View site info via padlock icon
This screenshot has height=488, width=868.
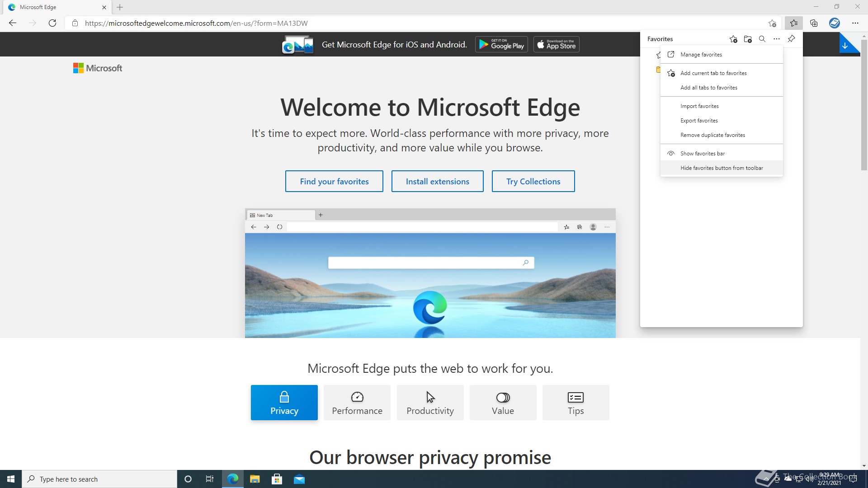tap(75, 23)
